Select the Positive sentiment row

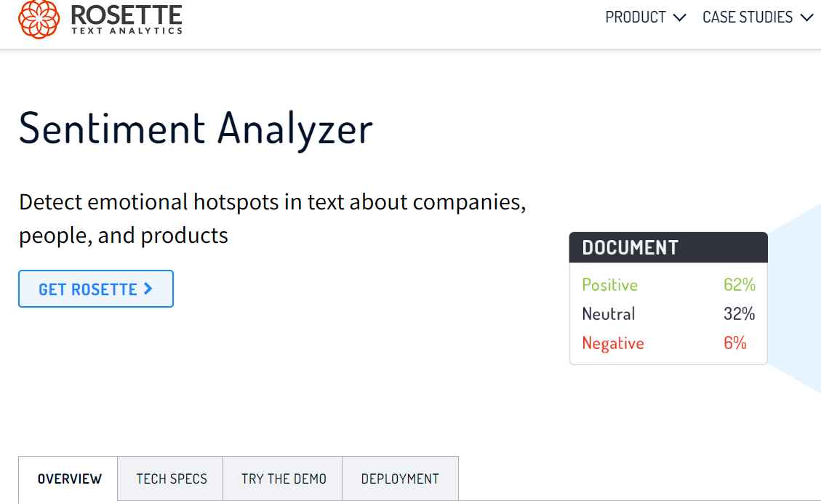(x=668, y=284)
